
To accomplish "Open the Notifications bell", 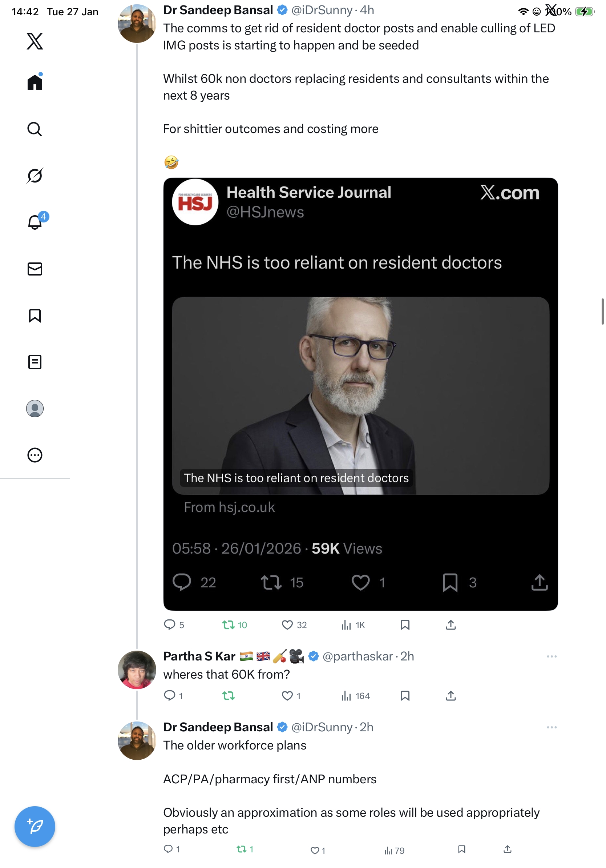I will tap(35, 222).
